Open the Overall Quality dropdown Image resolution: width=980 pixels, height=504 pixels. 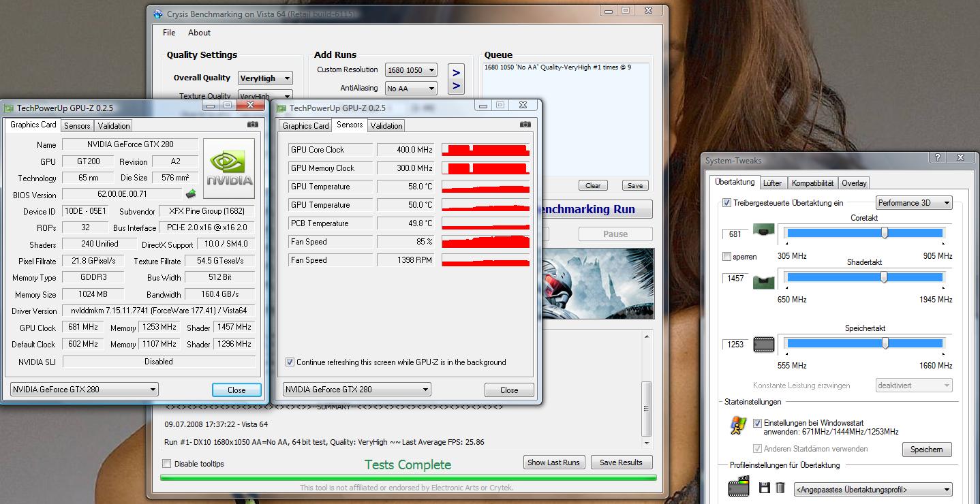pos(265,78)
